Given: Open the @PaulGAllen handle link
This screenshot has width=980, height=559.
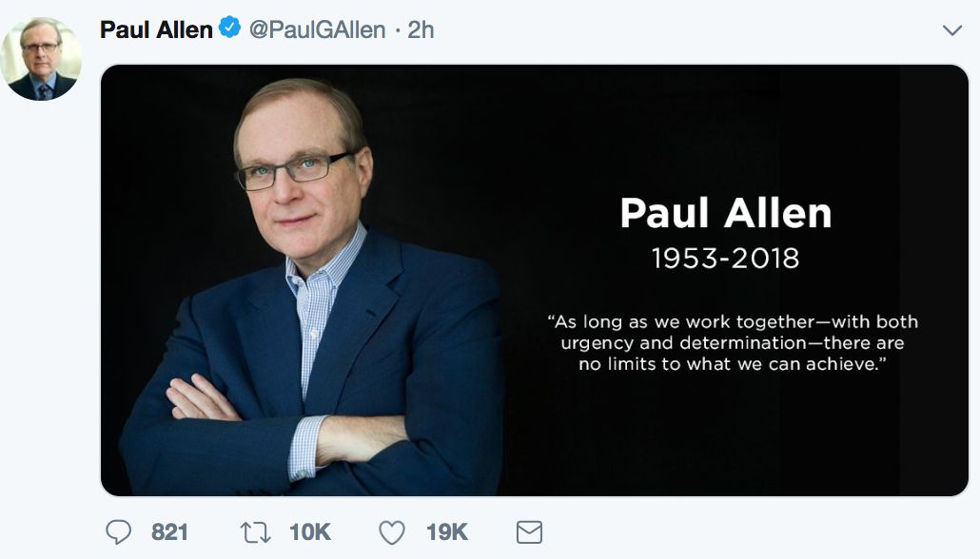Looking at the screenshot, I should coord(317,30).
